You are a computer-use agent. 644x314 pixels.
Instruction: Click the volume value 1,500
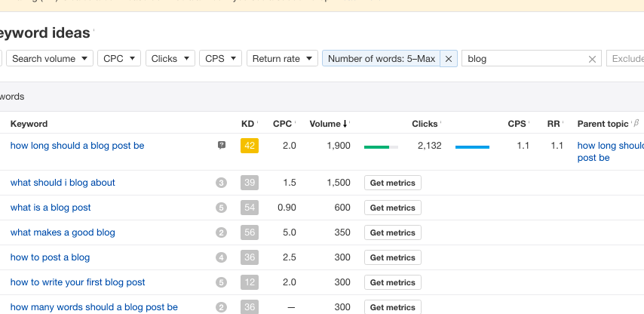pyautogui.click(x=339, y=183)
